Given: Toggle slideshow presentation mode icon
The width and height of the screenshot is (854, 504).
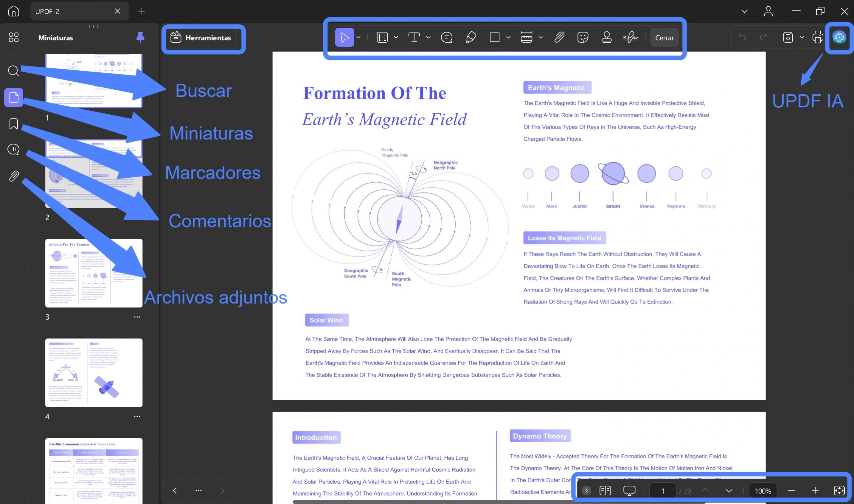Looking at the screenshot, I should (x=629, y=491).
